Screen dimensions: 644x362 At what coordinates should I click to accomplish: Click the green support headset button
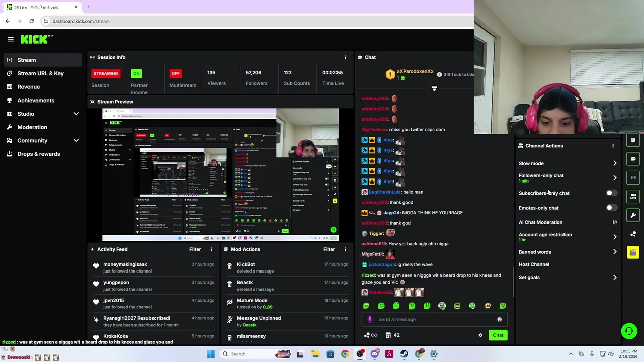click(629, 331)
